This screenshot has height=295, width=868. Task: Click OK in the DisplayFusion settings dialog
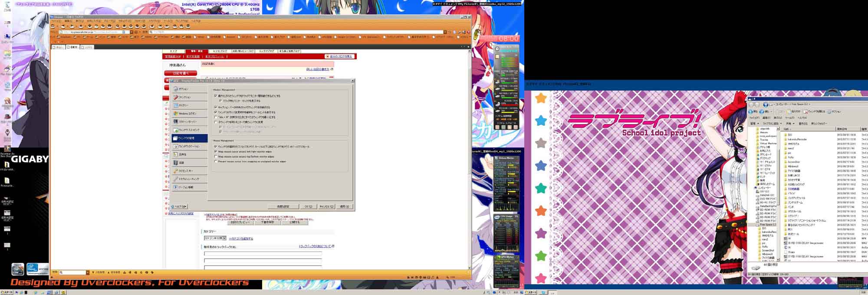(x=309, y=206)
